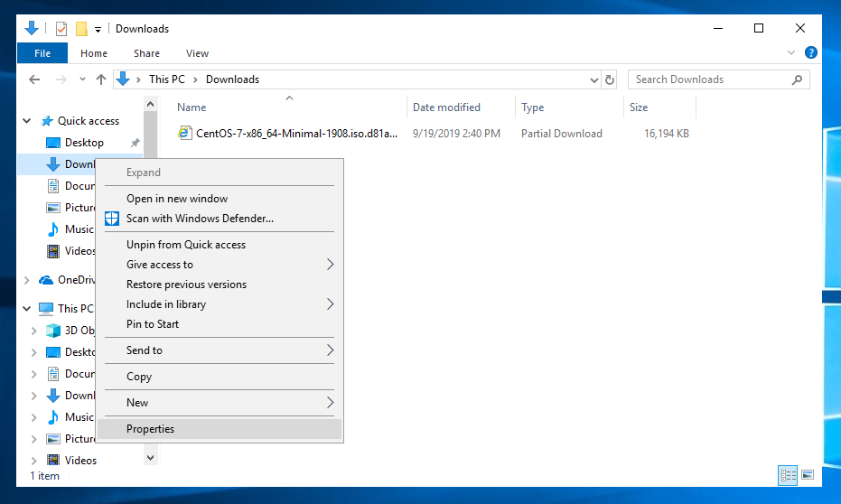Image resolution: width=841 pixels, height=504 pixels.
Task: Expand the ribbon with chevron arrow
Action: click(x=792, y=53)
